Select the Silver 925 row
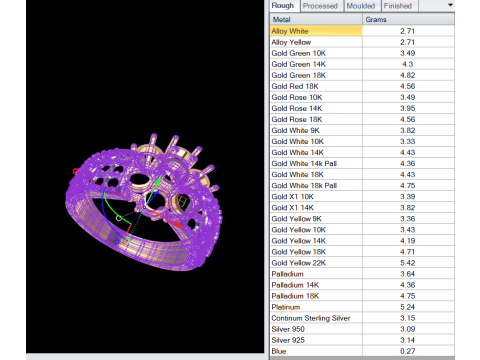Screen dimensions: 480x360 point(362,340)
